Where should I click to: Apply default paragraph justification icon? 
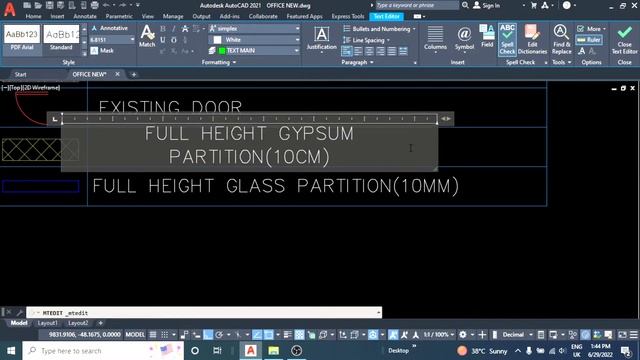[x=347, y=51]
